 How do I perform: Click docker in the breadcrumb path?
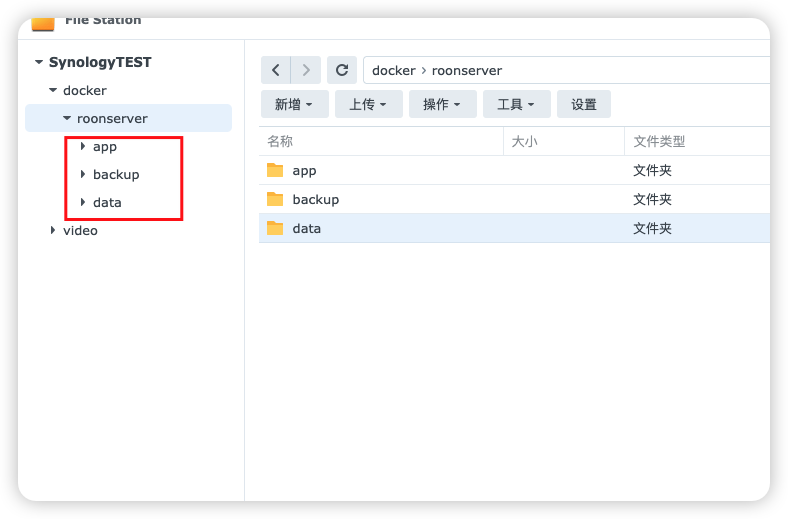[x=393, y=71]
